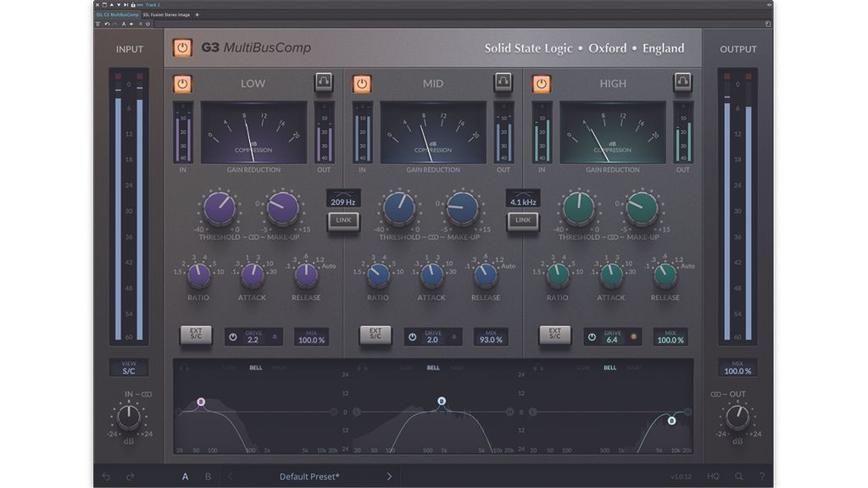Open the Default Preset name field
The height and width of the screenshot is (488, 868).
coord(309,477)
